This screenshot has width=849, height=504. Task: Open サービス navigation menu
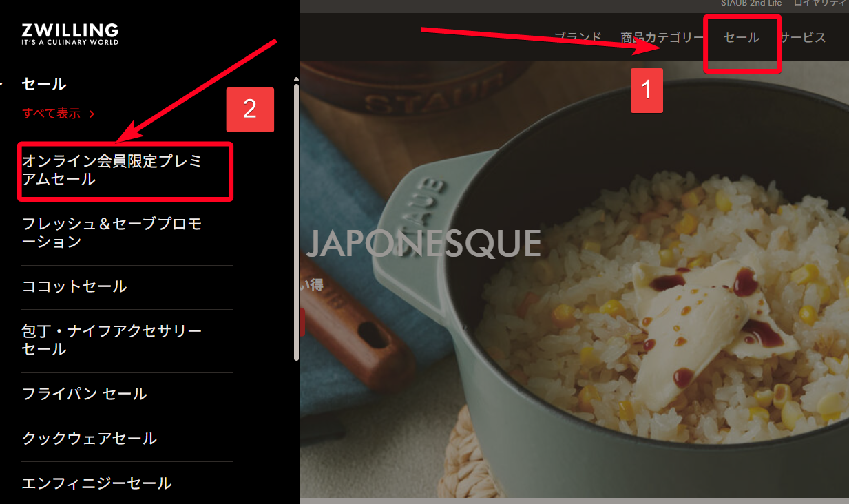point(803,38)
